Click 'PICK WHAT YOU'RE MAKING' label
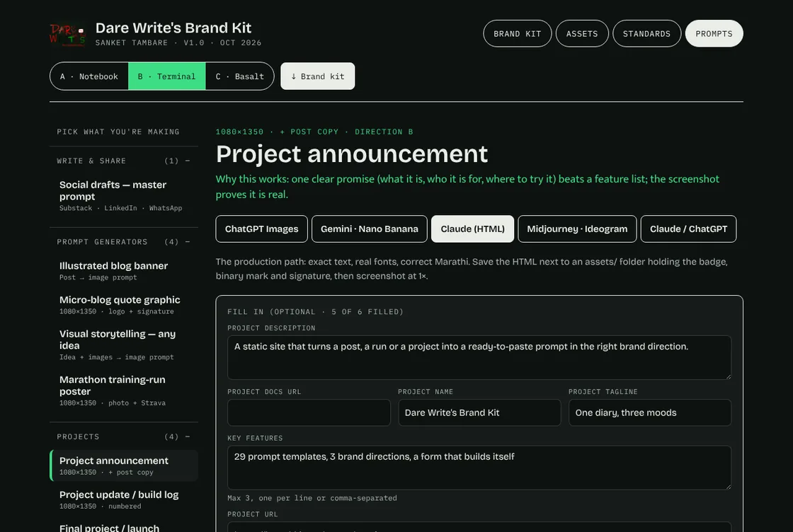793x532 pixels. pyautogui.click(x=118, y=132)
